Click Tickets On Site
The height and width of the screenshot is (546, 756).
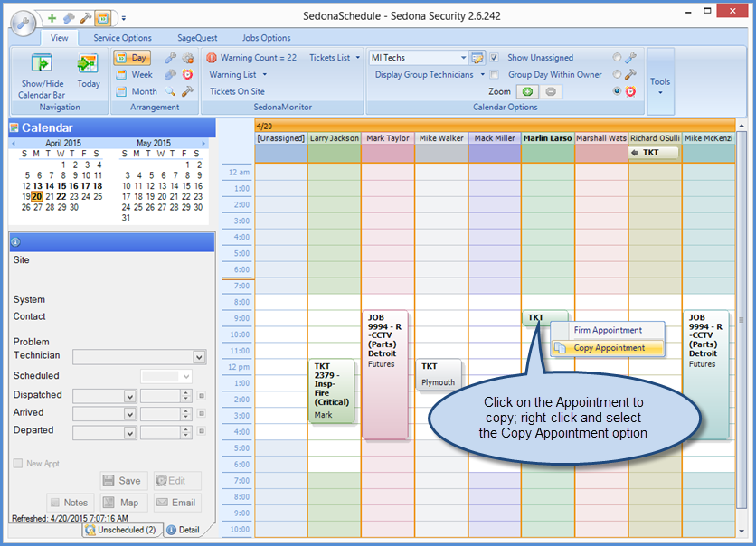tap(237, 91)
